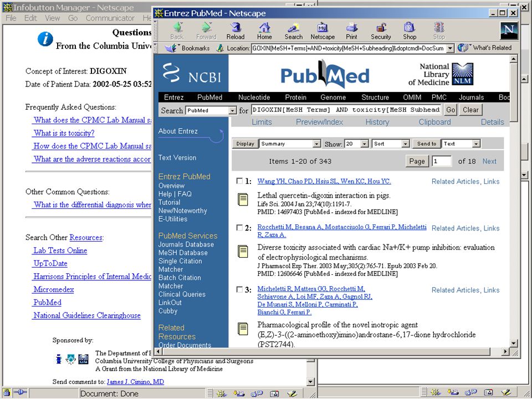This screenshot has height=399, width=532.
Task: Select the Clipboard tab
Action: pyautogui.click(x=434, y=122)
